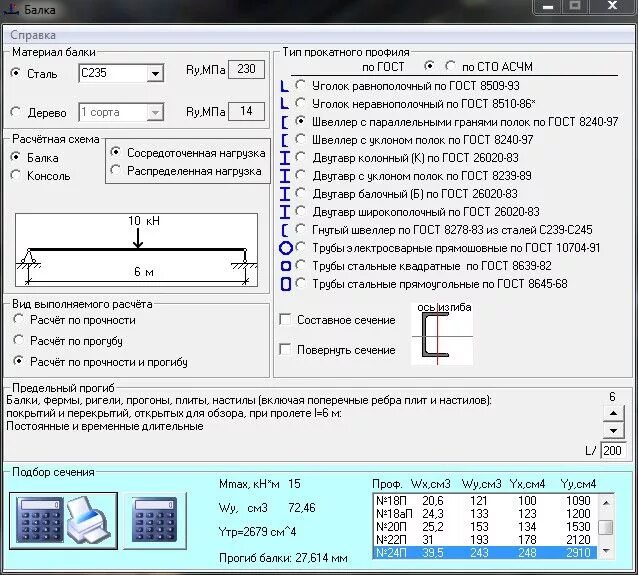Select Двутавр колонный (К) profile
638x575 pixels.
tap(300, 157)
